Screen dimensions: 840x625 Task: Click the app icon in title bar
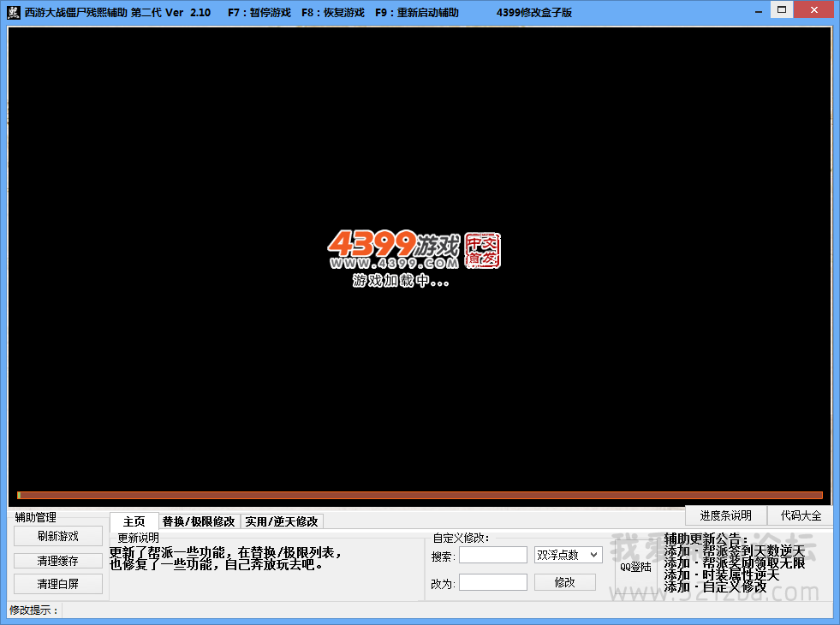point(14,12)
